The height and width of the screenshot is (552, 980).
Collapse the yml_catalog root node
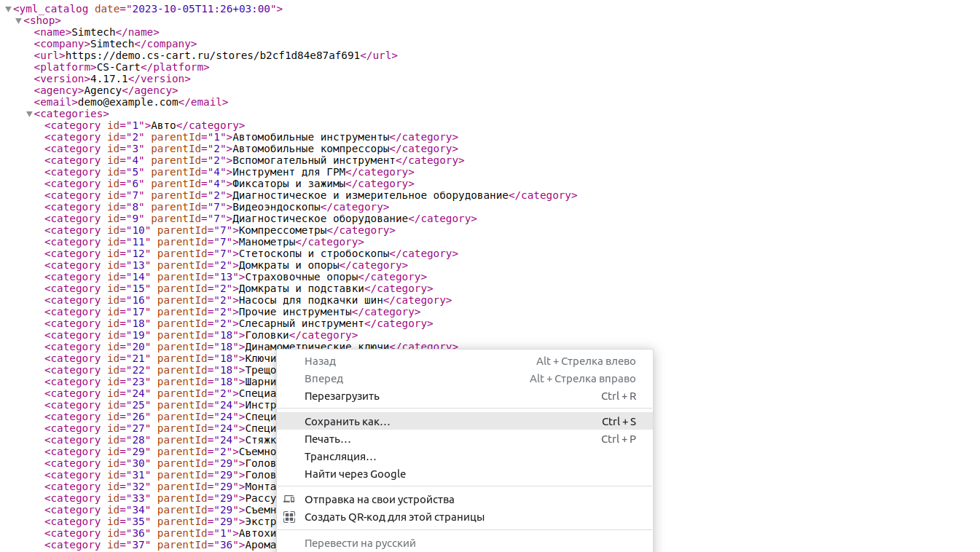coord(8,9)
